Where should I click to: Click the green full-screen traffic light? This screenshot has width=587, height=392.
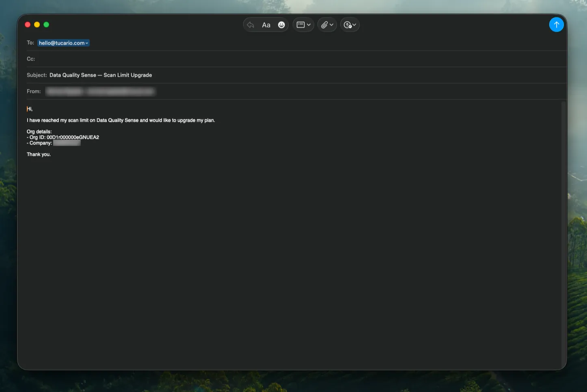(x=46, y=24)
